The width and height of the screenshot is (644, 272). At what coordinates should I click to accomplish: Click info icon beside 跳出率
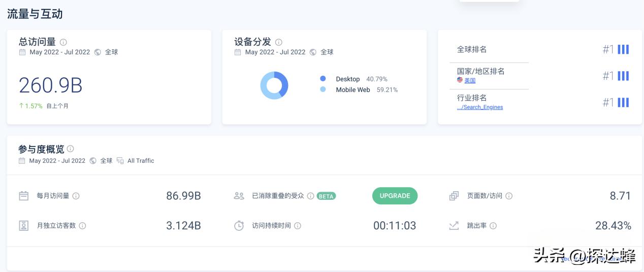[x=493, y=226]
